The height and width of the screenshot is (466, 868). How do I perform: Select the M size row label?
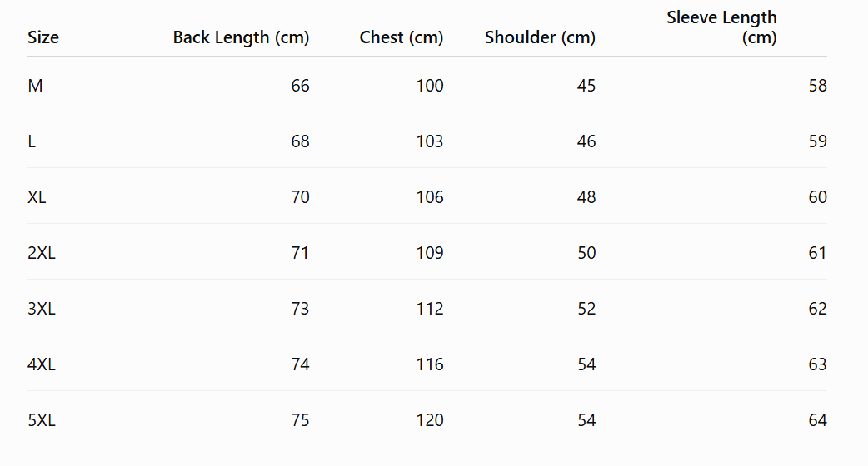click(36, 86)
